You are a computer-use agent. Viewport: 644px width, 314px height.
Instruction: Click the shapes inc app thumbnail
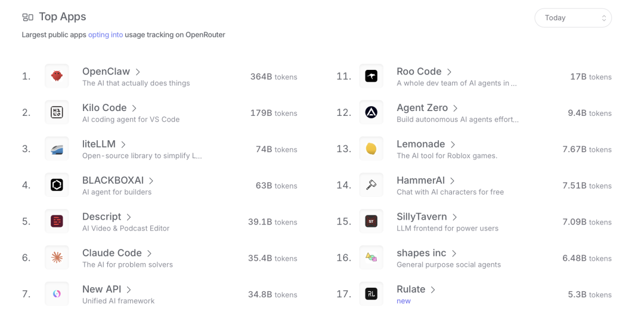click(x=371, y=258)
